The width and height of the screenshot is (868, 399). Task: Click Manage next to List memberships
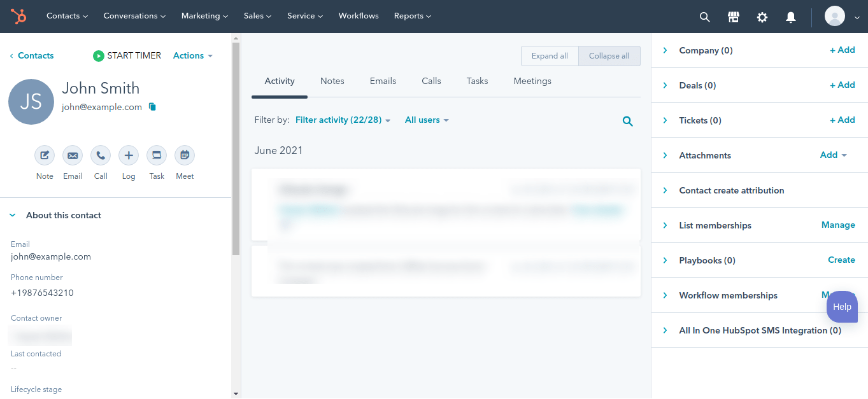[837, 225]
